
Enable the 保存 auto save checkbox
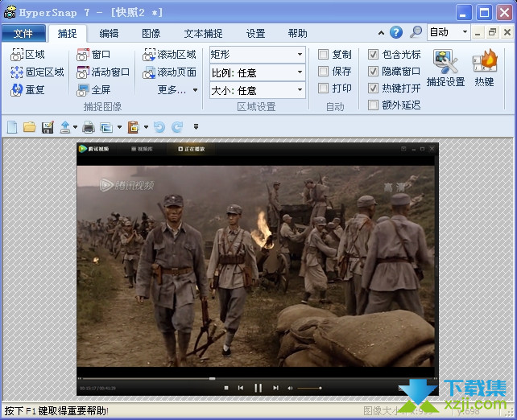tap(323, 71)
